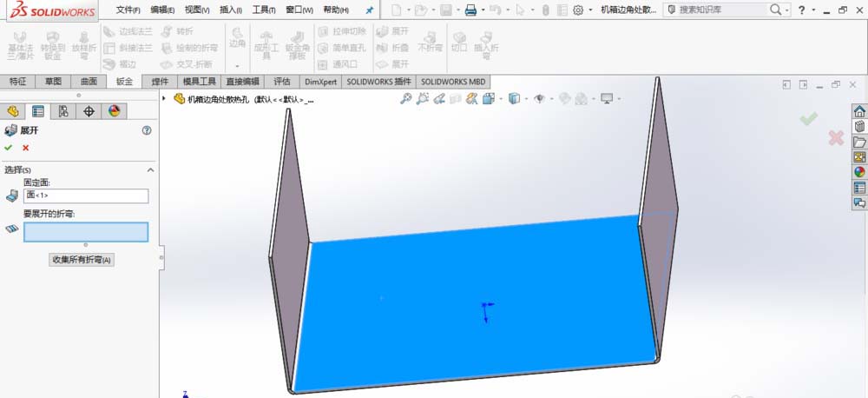868x398 pixels.
Task: Open the FeatureManager design tree tab
Action: [13, 111]
